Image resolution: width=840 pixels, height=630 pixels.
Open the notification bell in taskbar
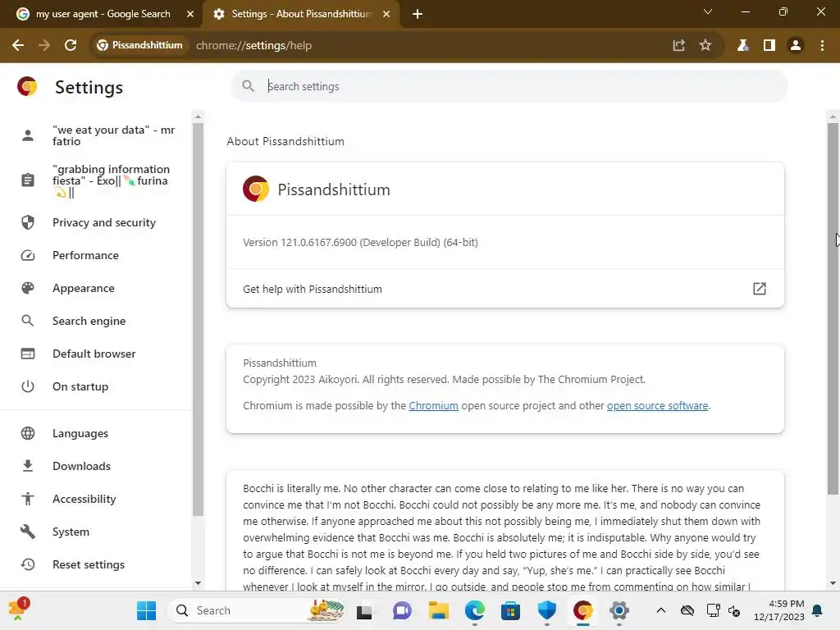tap(818, 610)
